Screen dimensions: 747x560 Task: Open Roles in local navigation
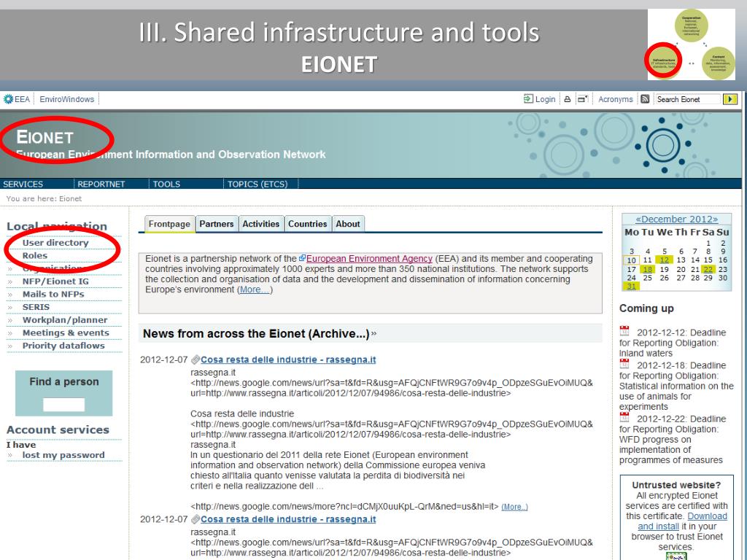click(35, 255)
